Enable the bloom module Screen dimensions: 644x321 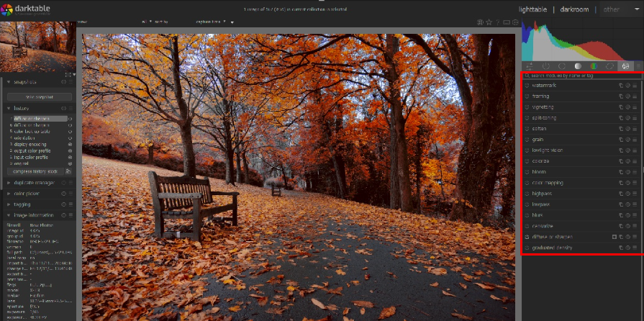tap(527, 172)
